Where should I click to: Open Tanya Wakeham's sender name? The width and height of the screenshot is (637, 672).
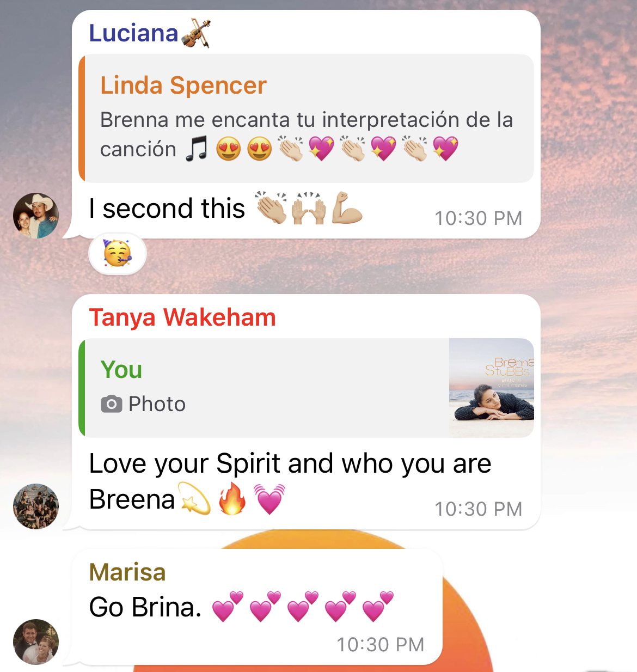click(182, 317)
